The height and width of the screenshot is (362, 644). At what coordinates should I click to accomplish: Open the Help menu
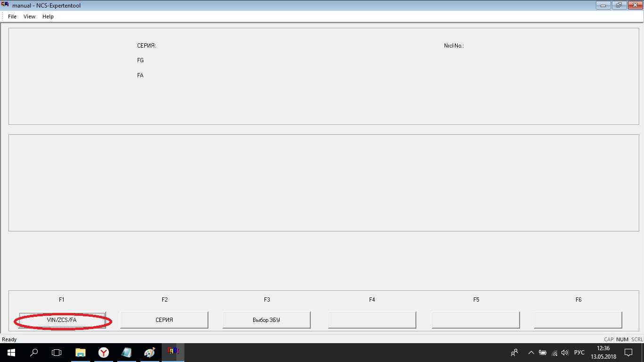point(48,16)
